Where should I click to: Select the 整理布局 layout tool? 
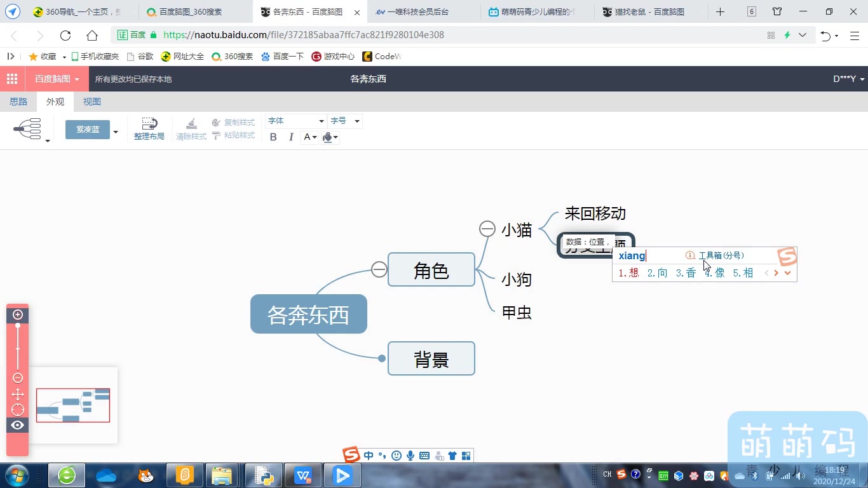pos(149,129)
